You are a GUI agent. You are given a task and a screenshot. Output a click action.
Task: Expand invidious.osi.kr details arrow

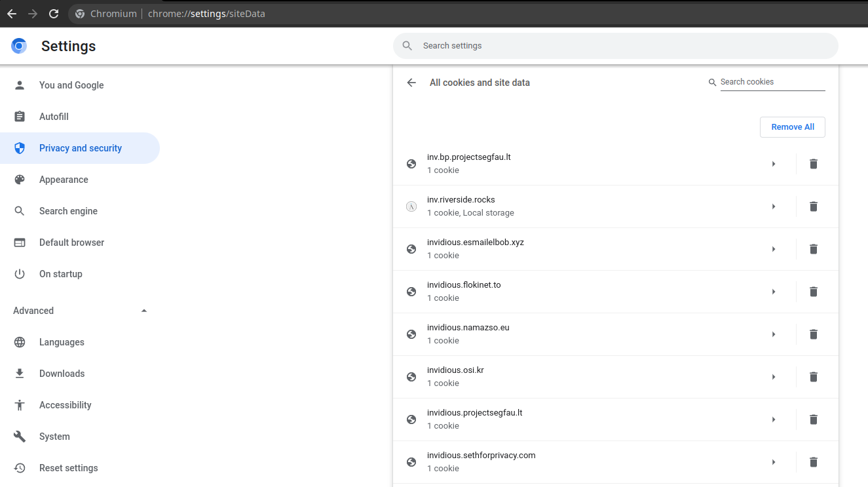[774, 377]
